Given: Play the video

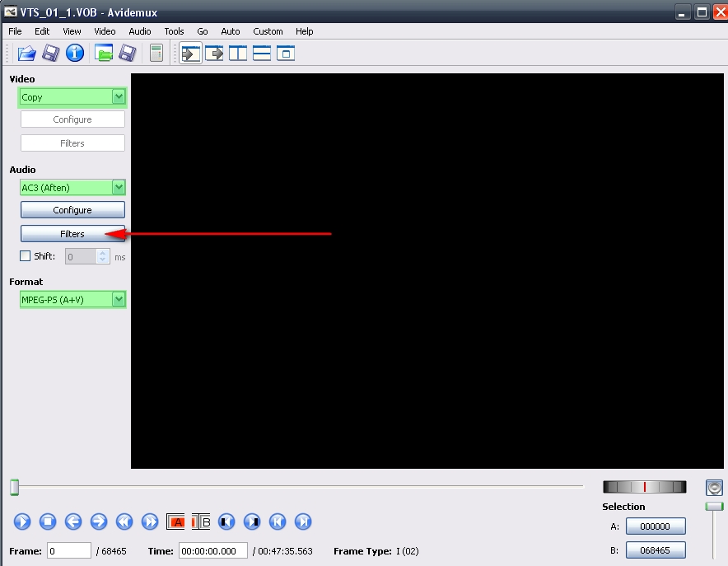Looking at the screenshot, I should [22, 522].
